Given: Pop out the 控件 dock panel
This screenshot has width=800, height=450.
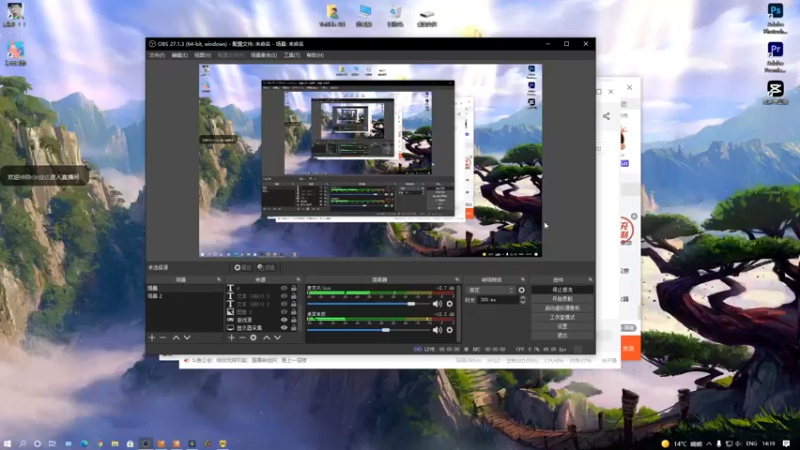Looking at the screenshot, I should click(590, 280).
